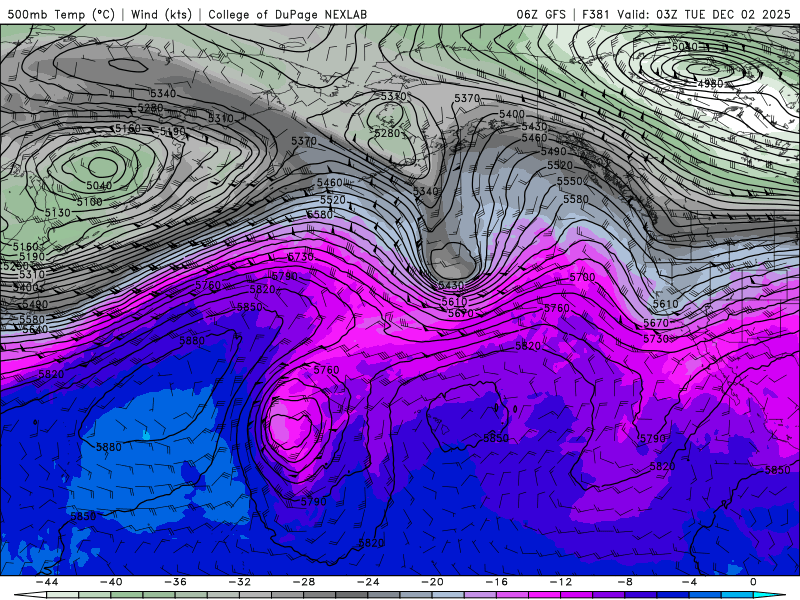Click the "College of DuPage NEXLAB" credit
The width and height of the screenshot is (800, 600).
[287, 14]
